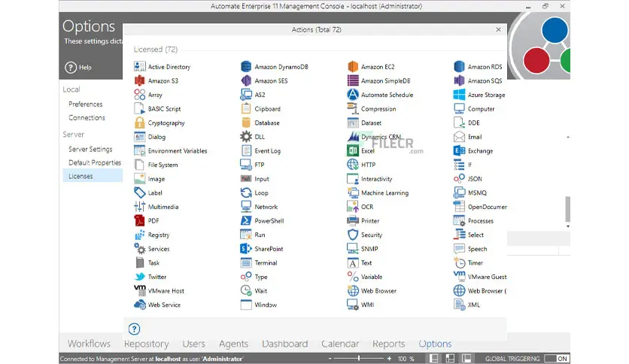Select the Excel action icon
The height and width of the screenshot is (364, 629).
click(353, 150)
